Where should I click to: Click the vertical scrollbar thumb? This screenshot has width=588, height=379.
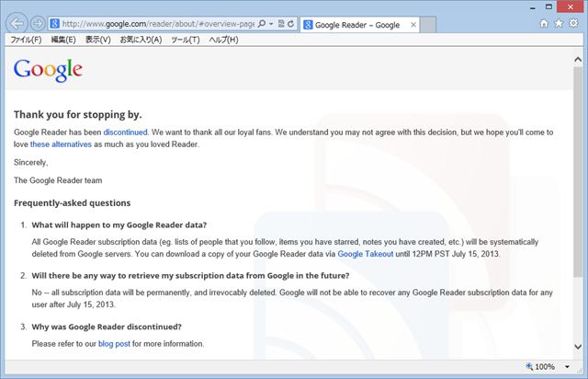click(578, 172)
